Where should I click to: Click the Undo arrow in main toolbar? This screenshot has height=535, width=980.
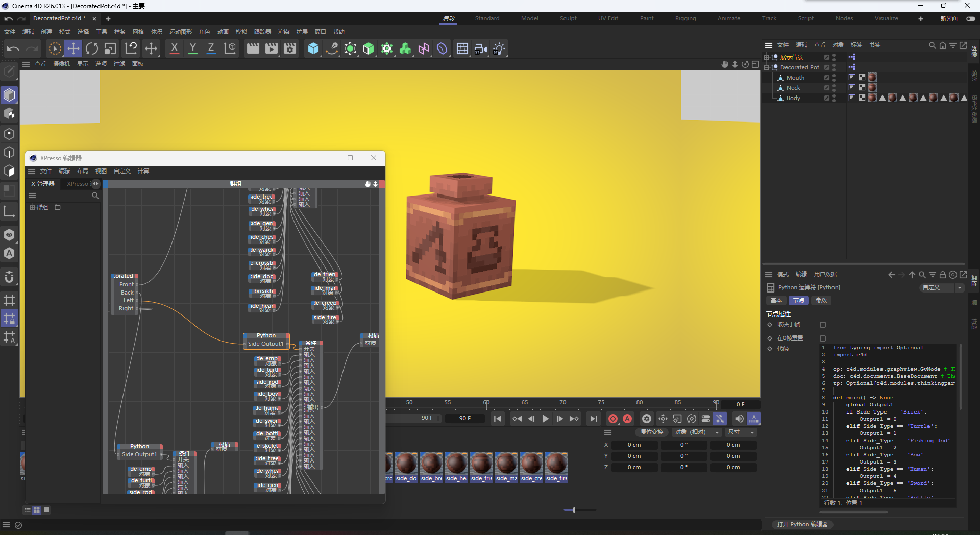click(13, 48)
